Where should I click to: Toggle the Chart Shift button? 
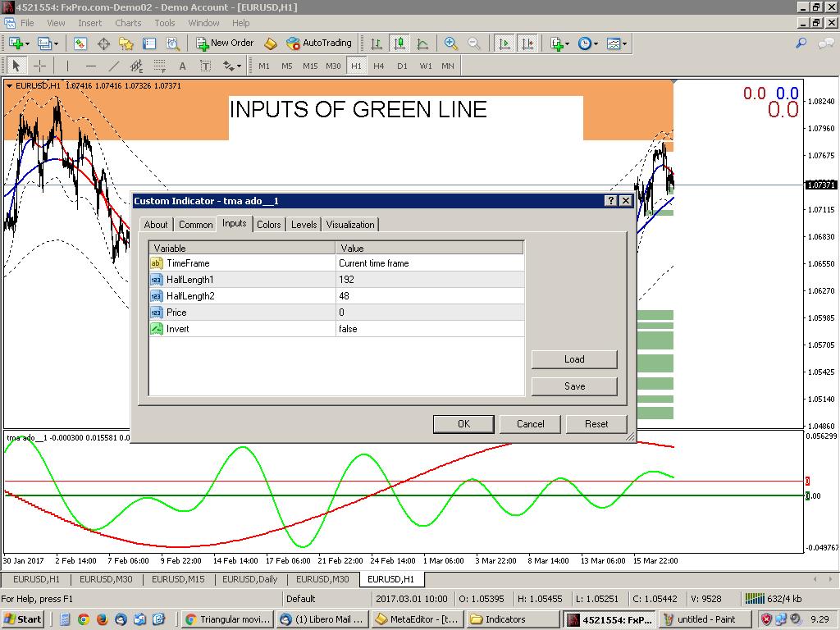pos(527,43)
